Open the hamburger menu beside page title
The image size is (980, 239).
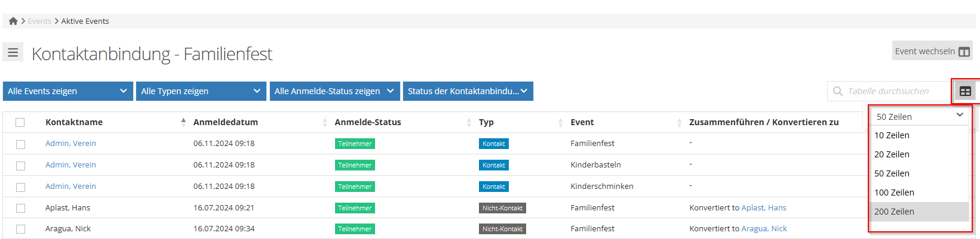click(13, 52)
